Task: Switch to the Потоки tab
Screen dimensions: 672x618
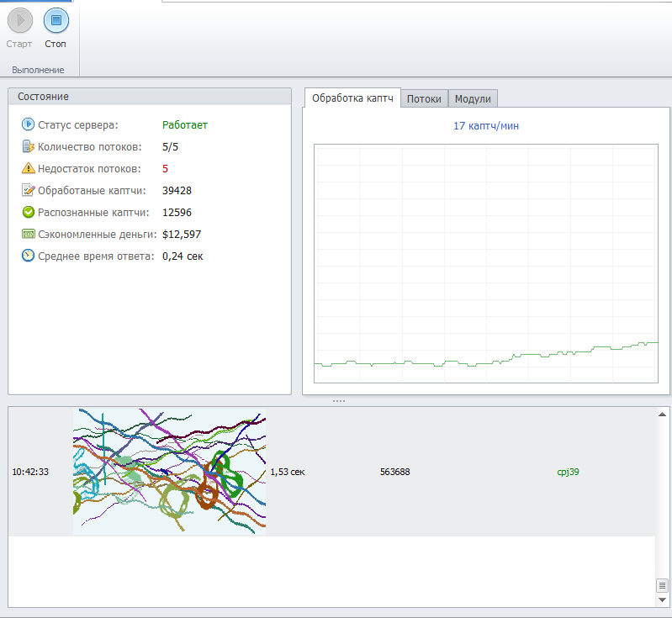Action: 424,99
